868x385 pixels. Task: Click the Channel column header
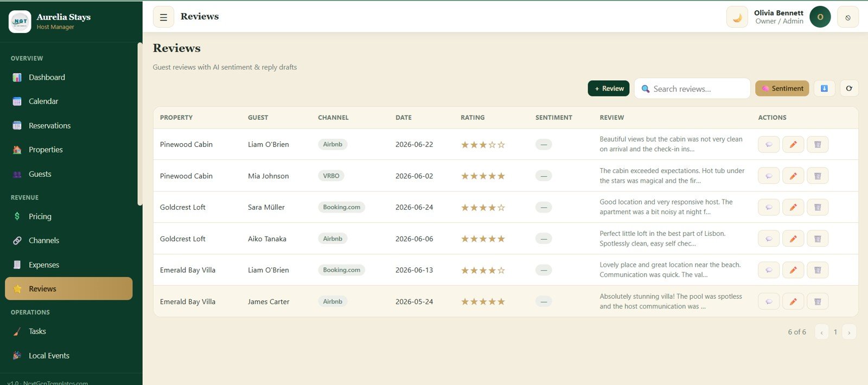[x=333, y=118]
